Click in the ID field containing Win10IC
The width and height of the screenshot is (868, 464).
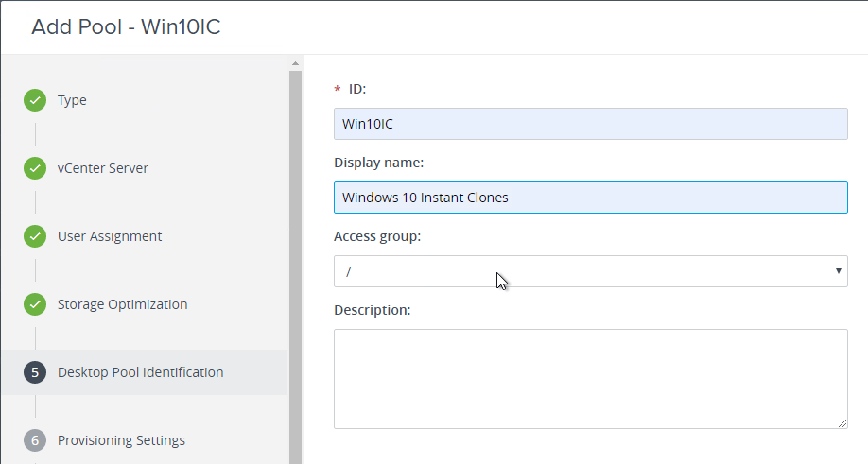tap(591, 124)
